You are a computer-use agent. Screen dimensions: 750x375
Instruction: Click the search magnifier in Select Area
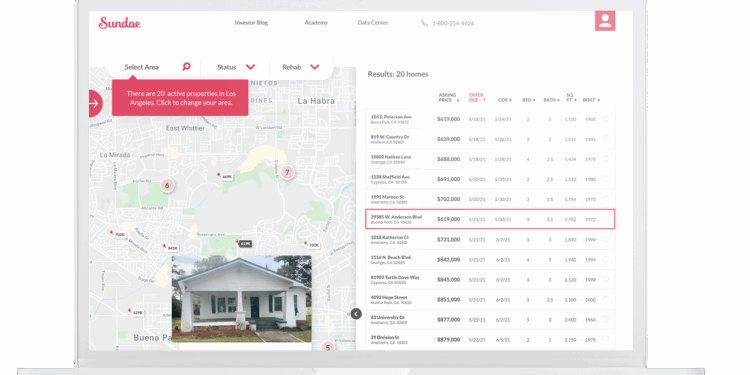(186, 66)
